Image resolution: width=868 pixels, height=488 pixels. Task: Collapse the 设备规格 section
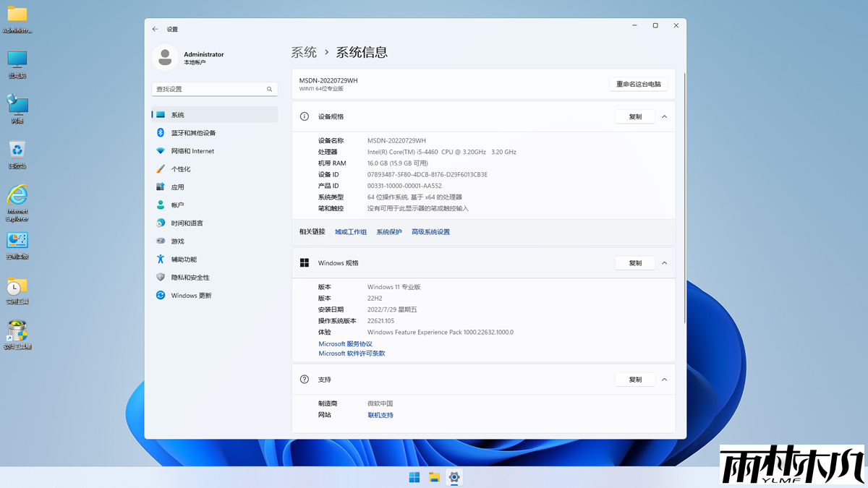pos(664,116)
